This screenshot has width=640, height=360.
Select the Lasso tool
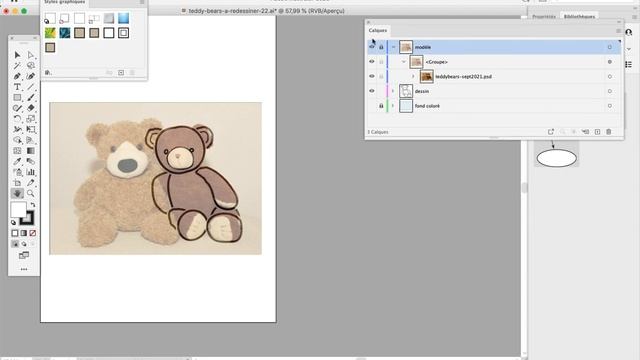[x=31, y=65]
